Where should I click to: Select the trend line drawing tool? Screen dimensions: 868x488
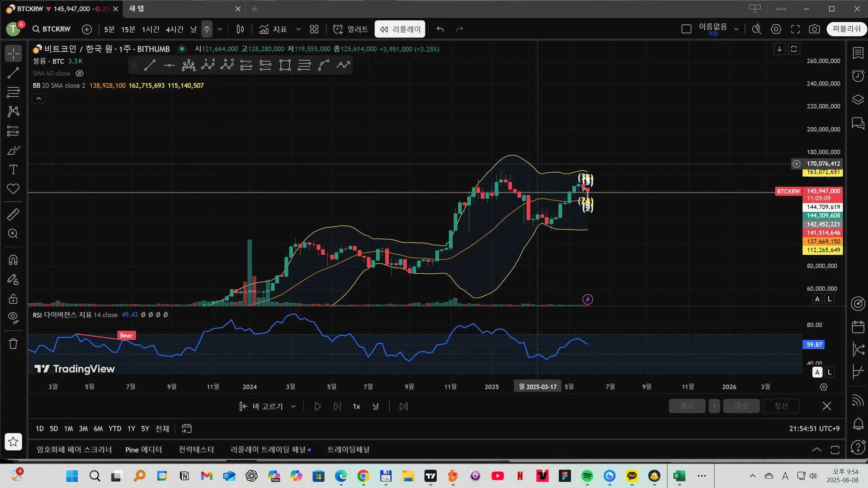tap(14, 73)
